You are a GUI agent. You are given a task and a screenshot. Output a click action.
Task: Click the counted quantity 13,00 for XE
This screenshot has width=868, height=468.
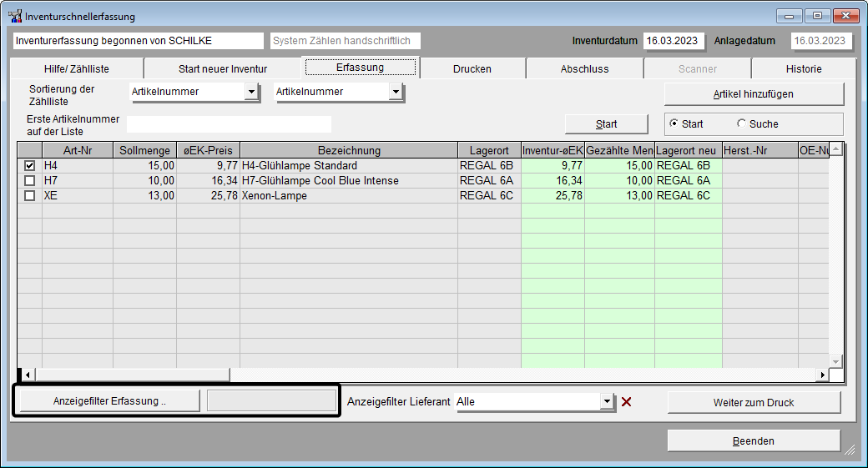(x=619, y=195)
